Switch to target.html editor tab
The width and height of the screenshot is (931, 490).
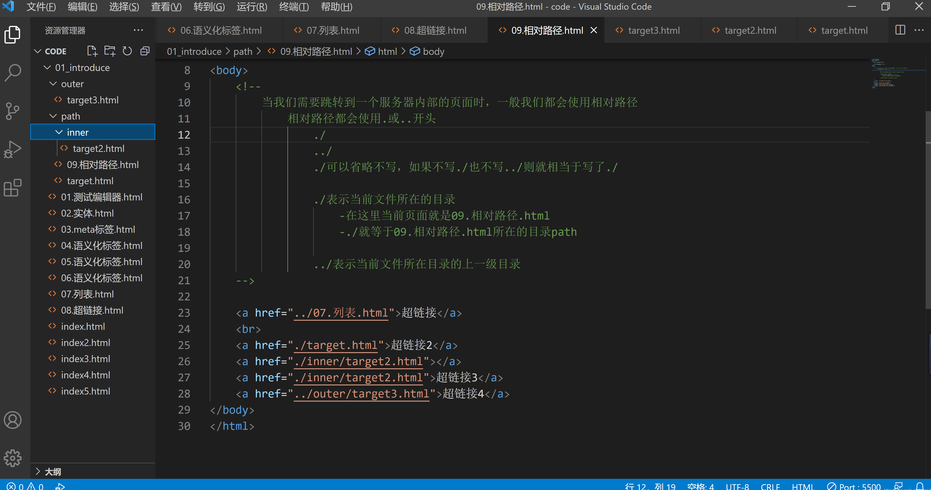click(844, 30)
